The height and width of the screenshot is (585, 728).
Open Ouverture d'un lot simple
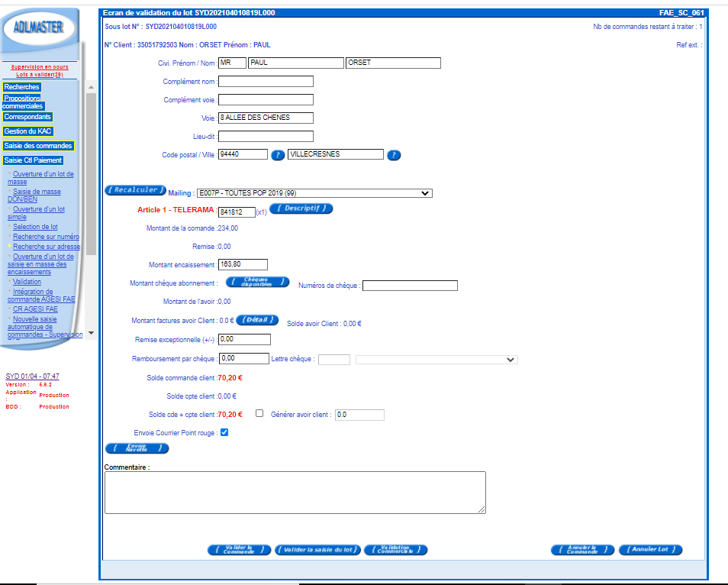tap(36, 213)
